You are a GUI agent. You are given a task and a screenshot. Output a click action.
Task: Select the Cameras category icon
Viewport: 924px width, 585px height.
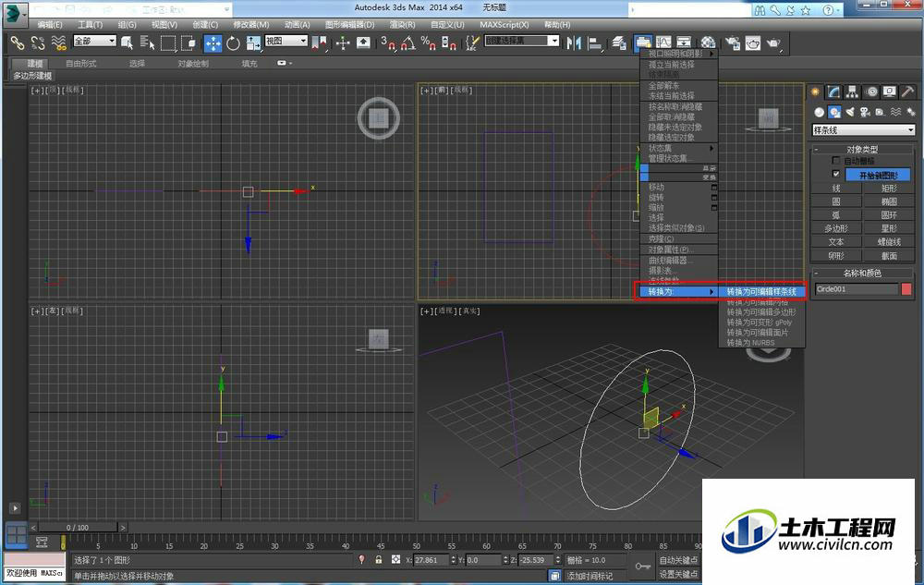[865, 112]
